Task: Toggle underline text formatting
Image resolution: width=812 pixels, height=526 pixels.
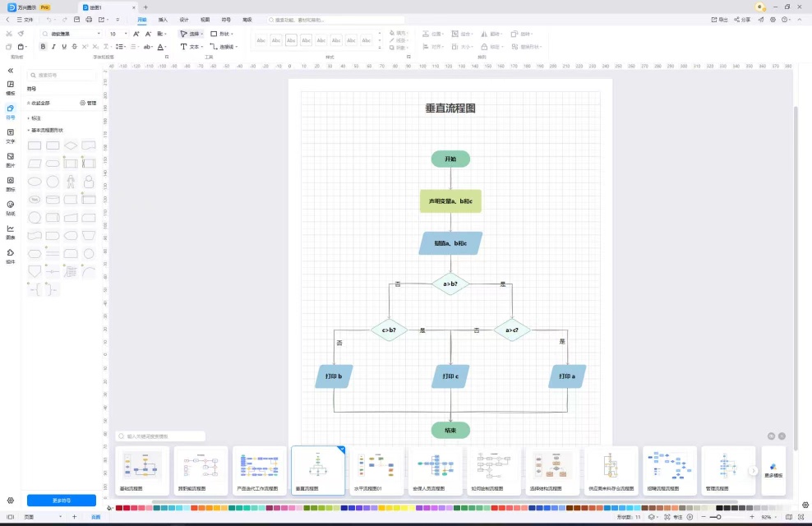Action: 64,47
